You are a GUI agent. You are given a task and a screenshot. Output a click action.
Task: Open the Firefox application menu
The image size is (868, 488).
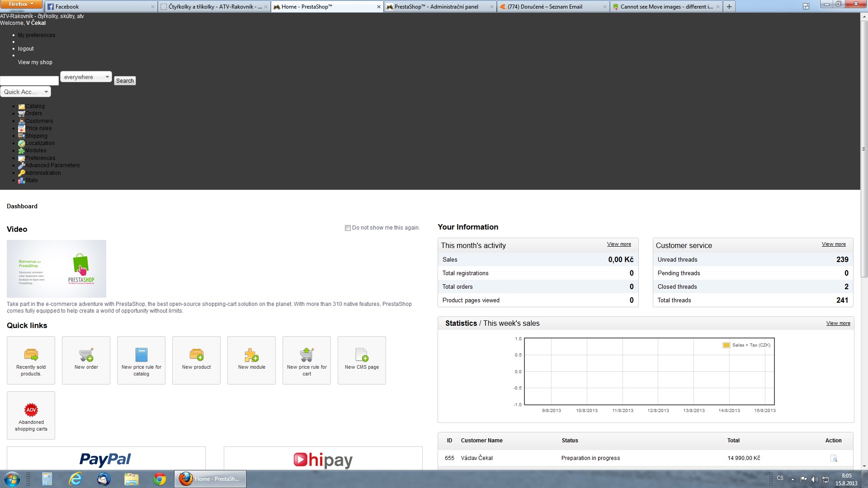pos(21,4)
